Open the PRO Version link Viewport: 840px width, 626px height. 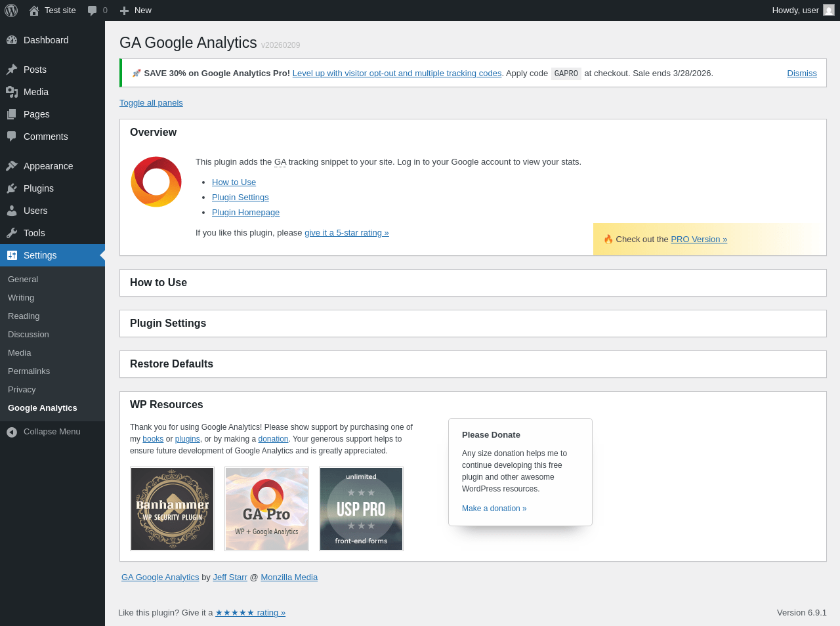[698, 240]
